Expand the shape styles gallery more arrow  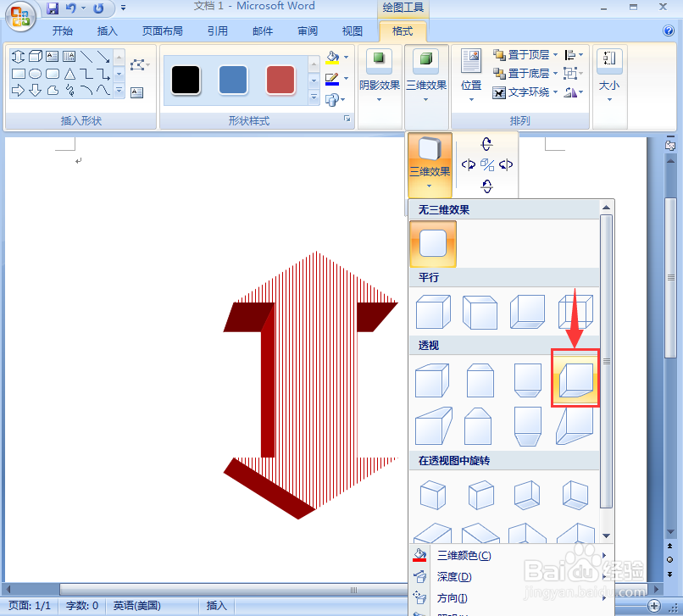pos(314,98)
